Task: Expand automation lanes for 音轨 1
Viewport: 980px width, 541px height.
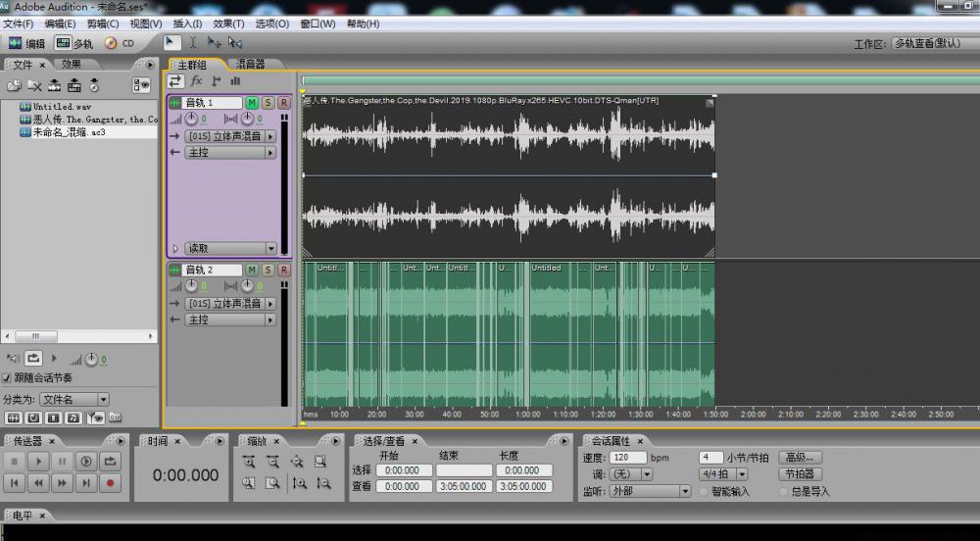Action: tap(175, 249)
